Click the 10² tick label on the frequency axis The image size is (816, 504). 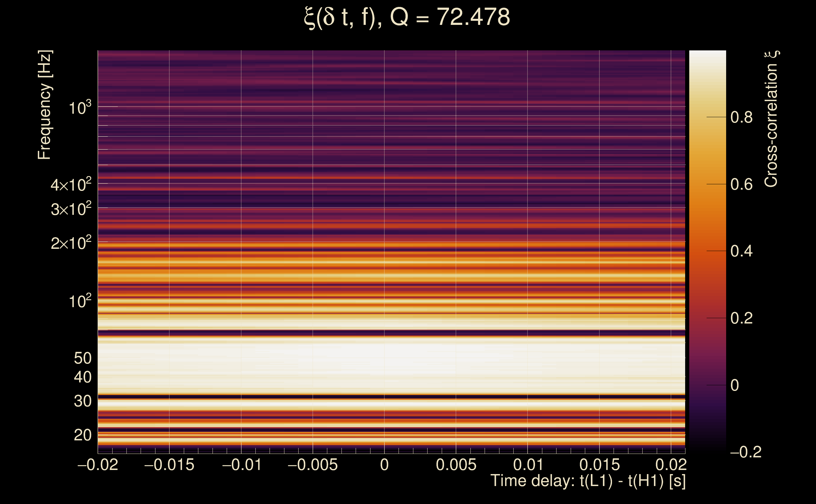[x=80, y=301]
